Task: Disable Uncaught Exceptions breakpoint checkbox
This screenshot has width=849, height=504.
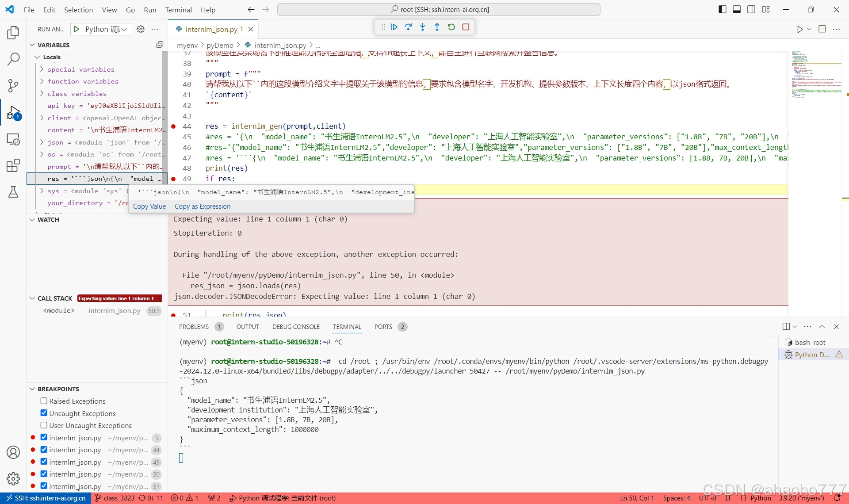Action: point(44,413)
